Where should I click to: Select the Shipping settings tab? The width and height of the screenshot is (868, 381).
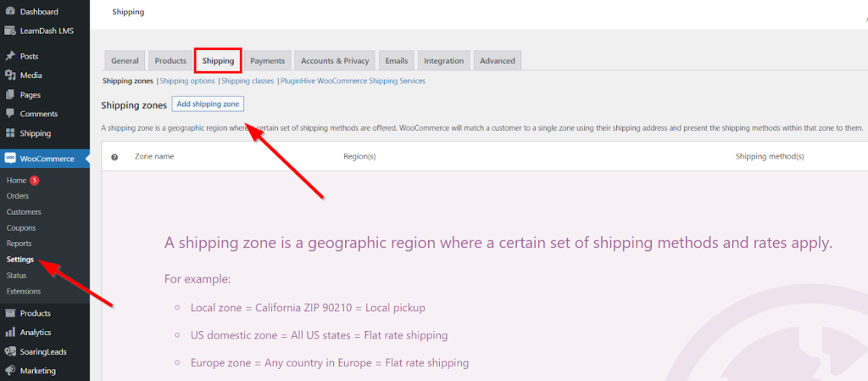tap(218, 61)
